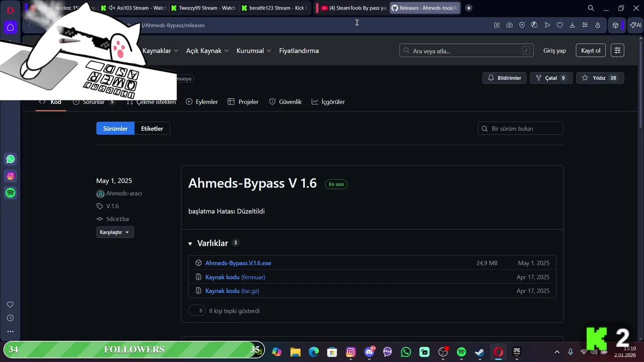Open WhatsApp in the Opera sidebar
644x362 pixels.
click(11, 159)
